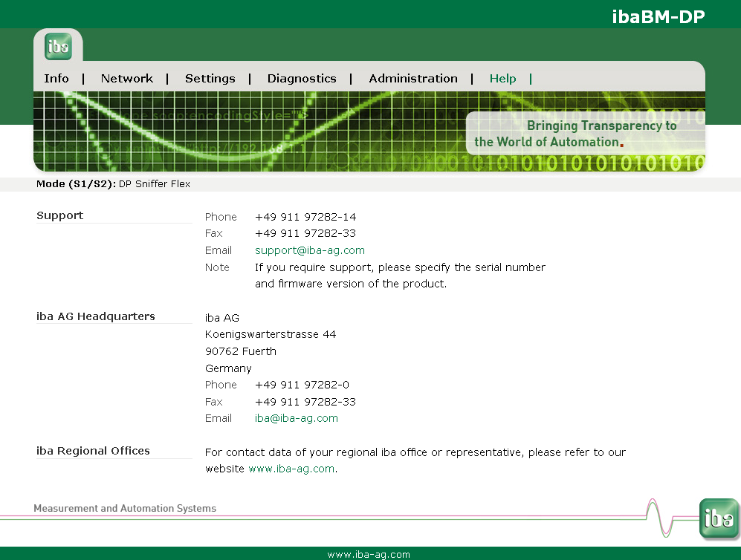Image resolution: width=741 pixels, height=560 pixels.
Task: Click the 90762 Fuerth address line
Action: click(x=241, y=351)
